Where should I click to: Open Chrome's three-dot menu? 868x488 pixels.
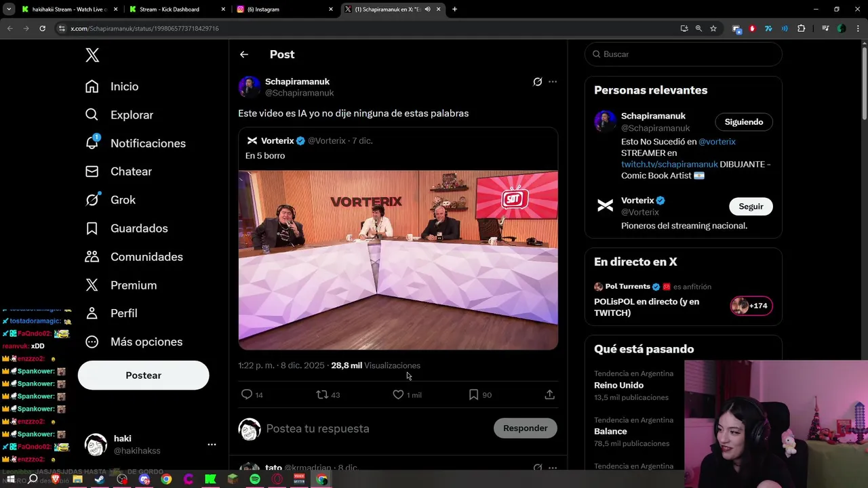click(858, 28)
